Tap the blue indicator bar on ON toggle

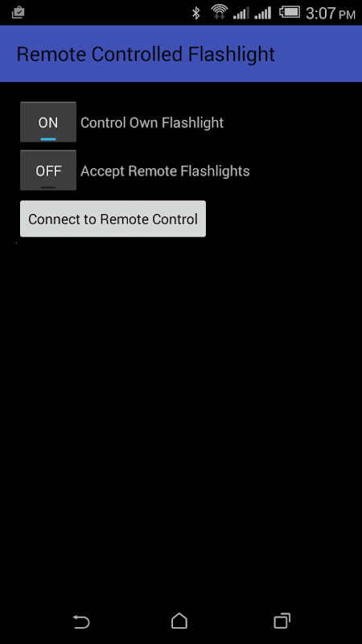pyautogui.click(x=48, y=139)
